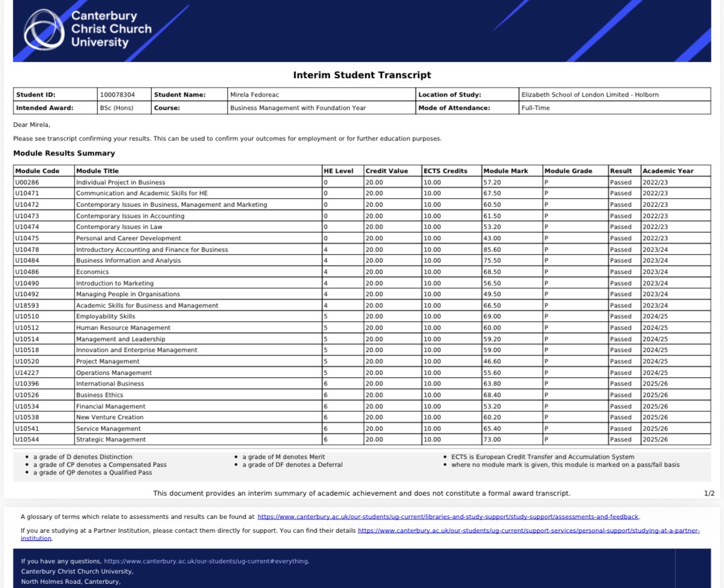The image size is (724, 588).
Task: Open the assessments-and-feedback glossary link
Action: [448, 517]
